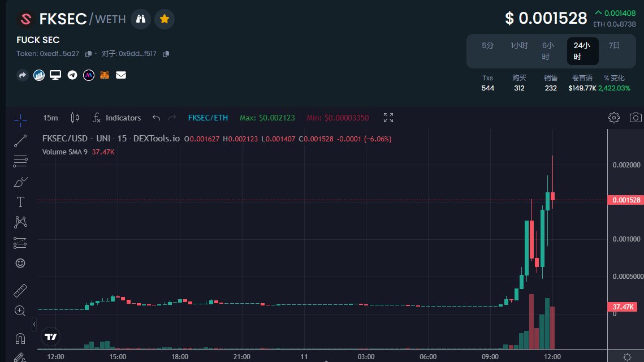
Task: Click the Txs count 544
Action: tap(487, 88)
